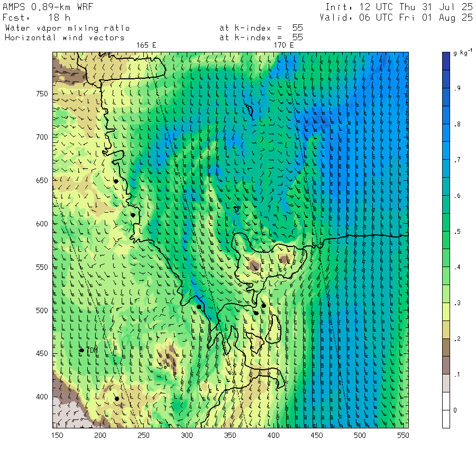476x476 pixels.
Task: Click x-axis tick label 250
Action: tap(143, 435)
